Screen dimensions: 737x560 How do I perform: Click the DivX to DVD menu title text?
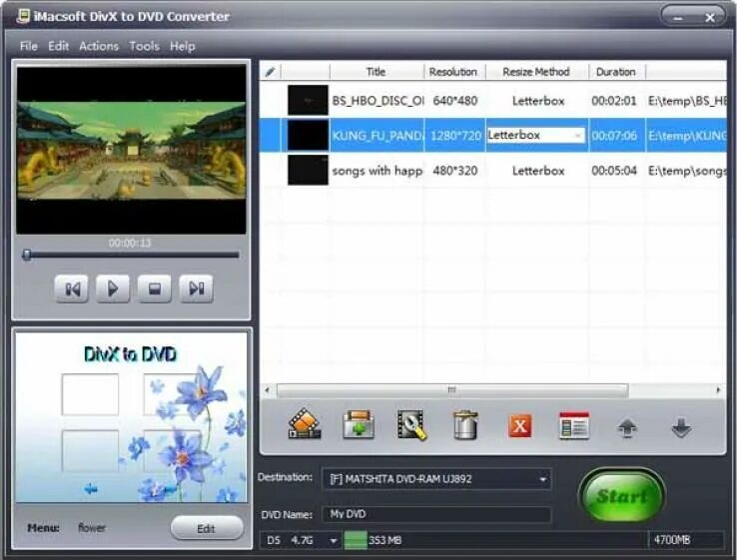(130, 353)
